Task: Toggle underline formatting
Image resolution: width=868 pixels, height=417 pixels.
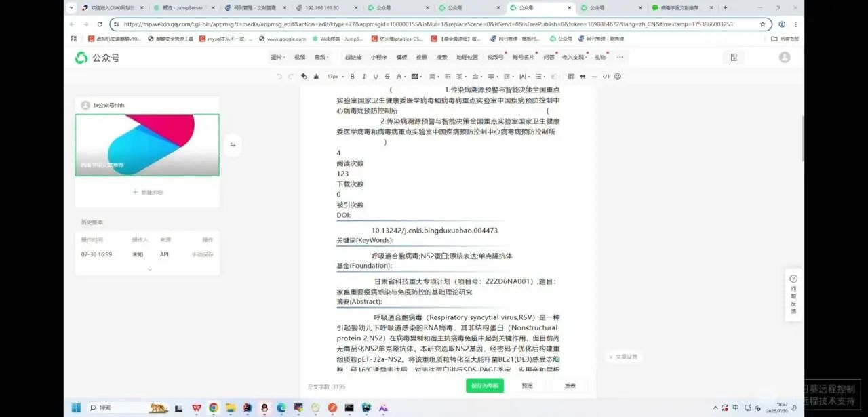Action: coord(375,77)
